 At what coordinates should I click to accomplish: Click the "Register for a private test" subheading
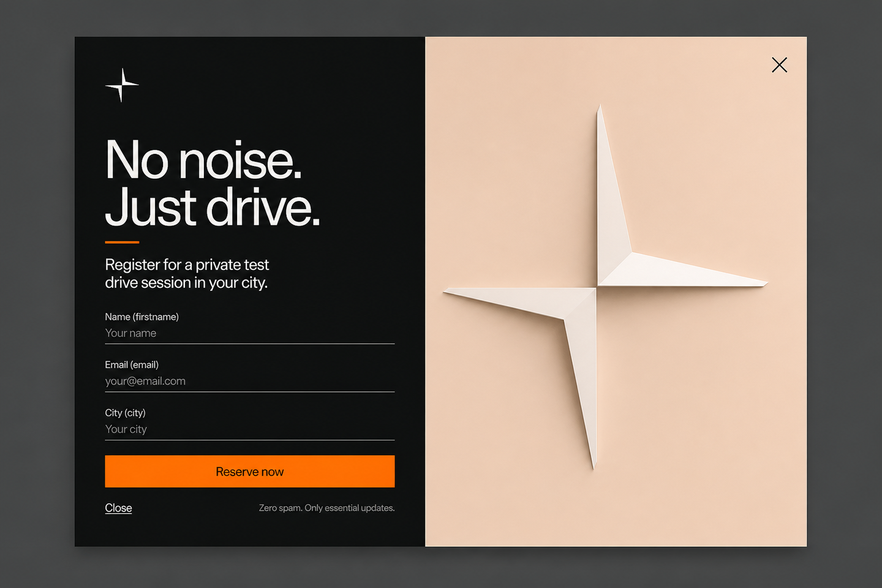pos(187,273)
